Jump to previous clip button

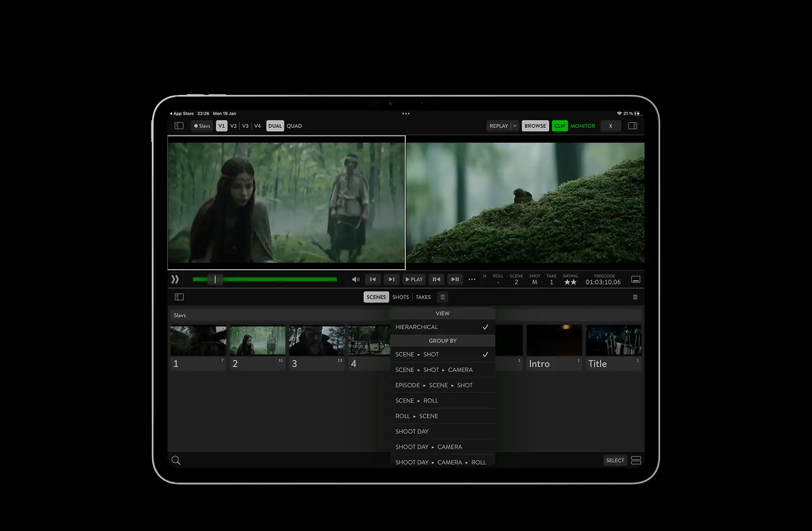pos(373,279)
